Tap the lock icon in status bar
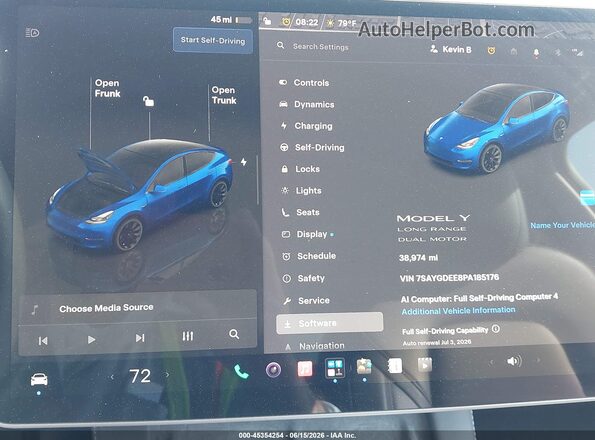The height and width of the screenshot is (440, 595). tap(267, 21)
